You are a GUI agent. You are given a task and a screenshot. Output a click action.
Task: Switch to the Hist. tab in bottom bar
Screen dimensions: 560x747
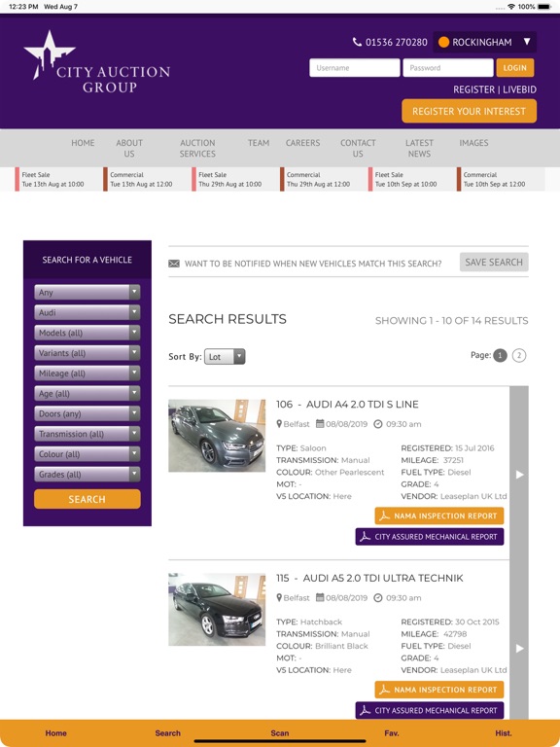(x=504, y=733)
